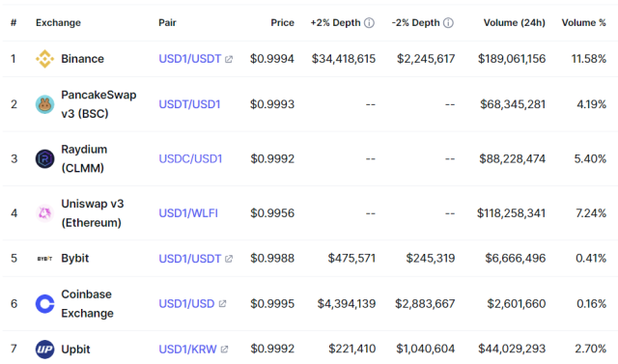This screenshot has width=618, height=364.
Task: Open the Coinbase Exchange name link
Action: pyautogui.click(x=87, y=304)
